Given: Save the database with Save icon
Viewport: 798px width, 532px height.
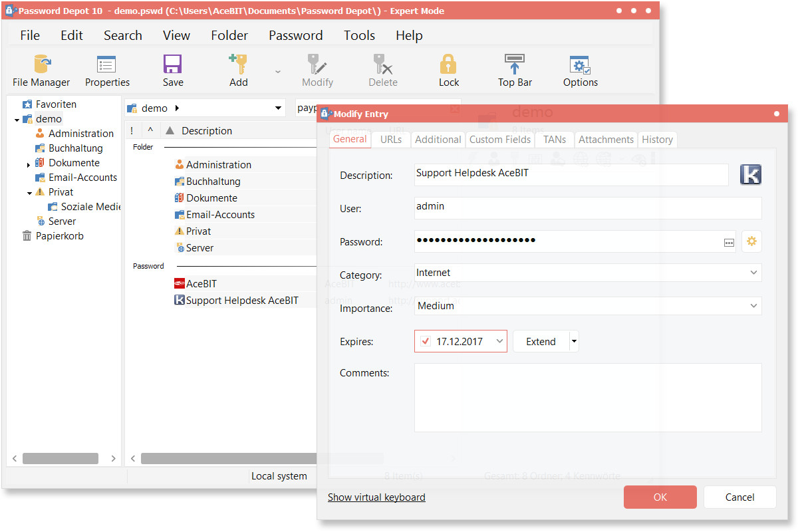Looking at the screenshot, I should tap(173, 71).
